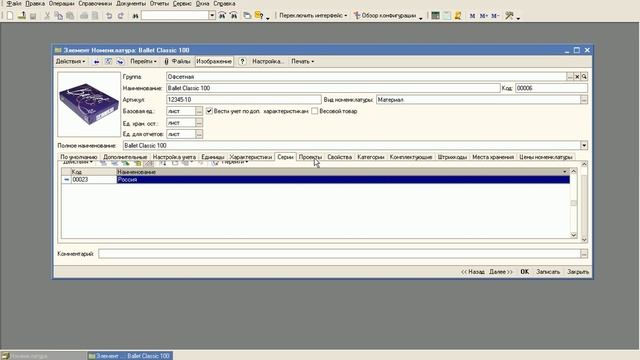Image resolution: width=640 pixels, height=360 pixels.
Task: Open Базовая ед. selection button
Action: pyautogui.click(x=199, y=111)
